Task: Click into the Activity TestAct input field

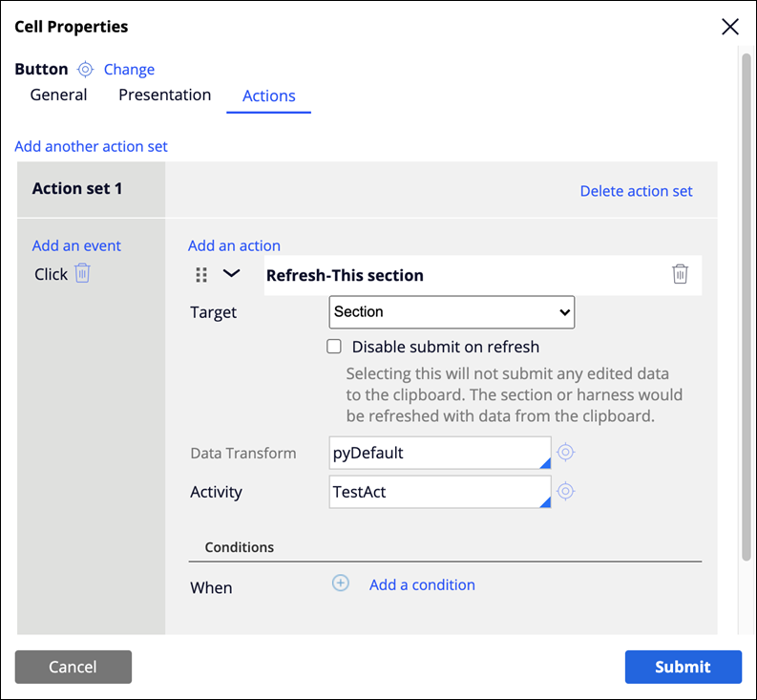Action: point(440,492)
